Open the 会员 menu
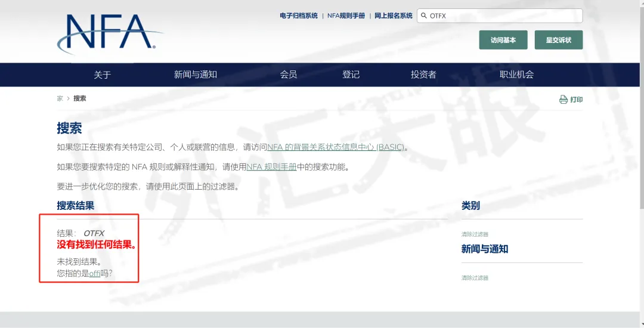Image resolution: width=644 pixels, height=328 pixels. point(289,75)
